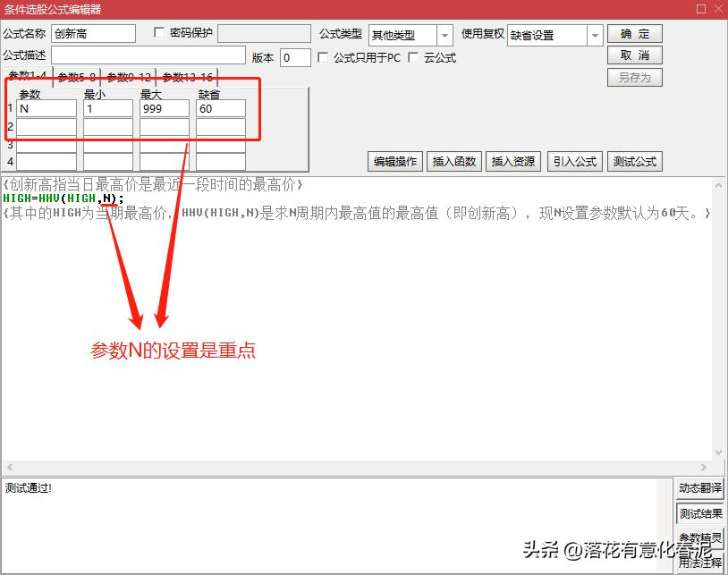The width and height of the screenshot is (728, 575).
Task: Confirm changes with the 确定 button
Action: 635,32
